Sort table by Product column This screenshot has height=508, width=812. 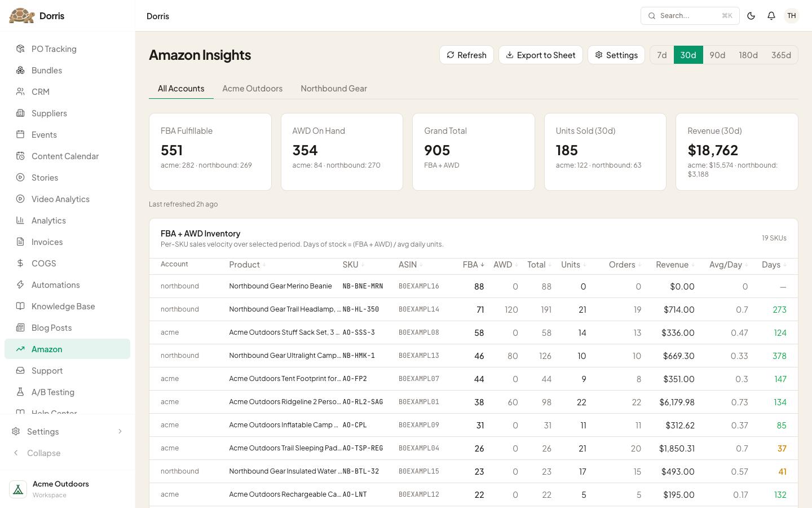click(x=247, y=265)
